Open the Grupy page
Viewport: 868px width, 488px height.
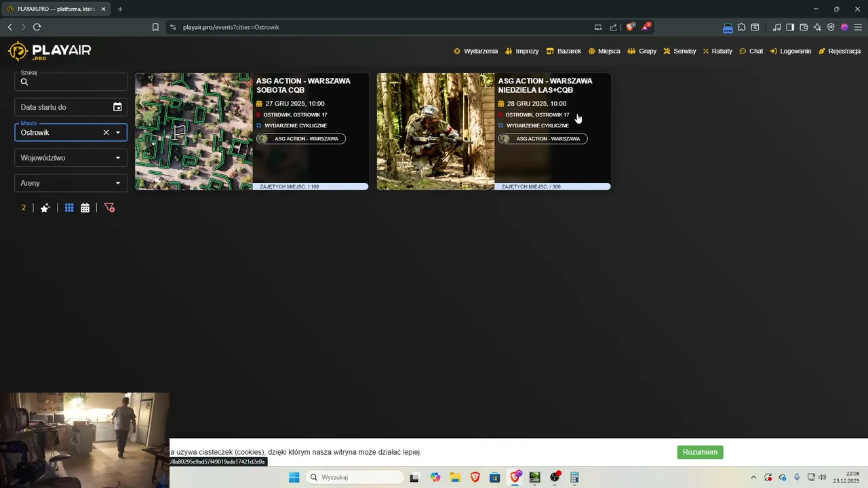coord(642,51)
